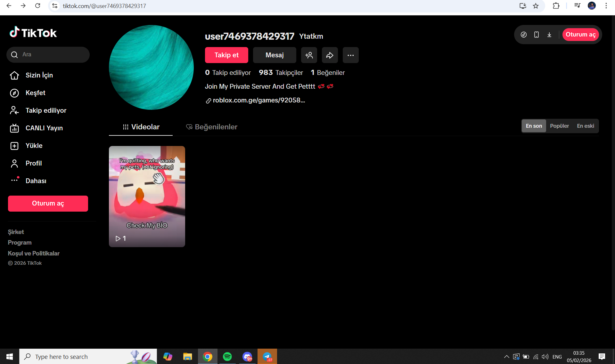Expand Program footer section
This screenshot has width=615, height=364.
tap(20, 243)
